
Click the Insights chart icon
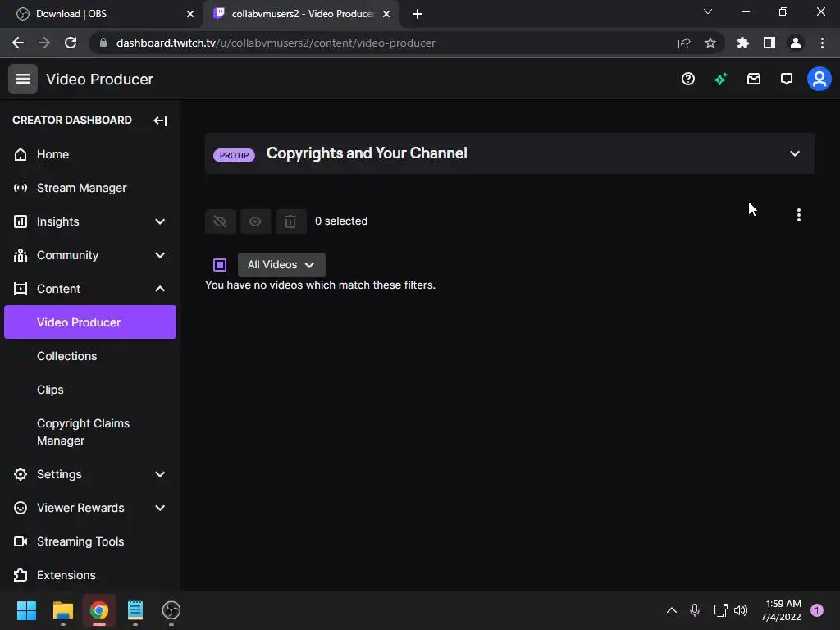coord(21,221)
